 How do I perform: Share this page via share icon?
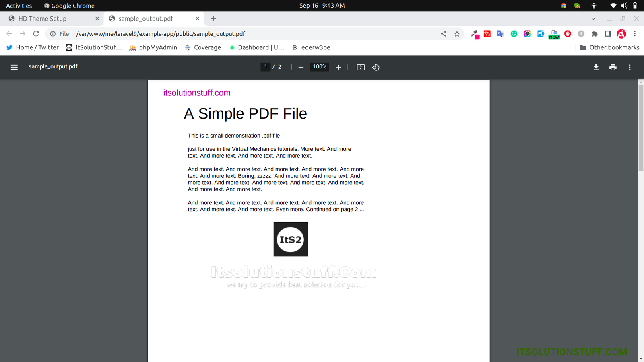444,34
